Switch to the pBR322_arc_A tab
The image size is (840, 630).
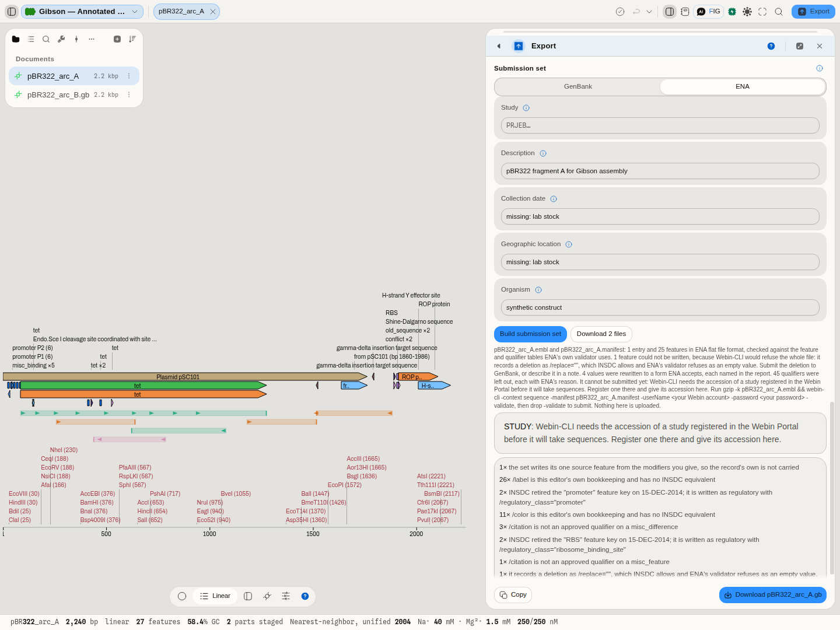pos(181,12)
